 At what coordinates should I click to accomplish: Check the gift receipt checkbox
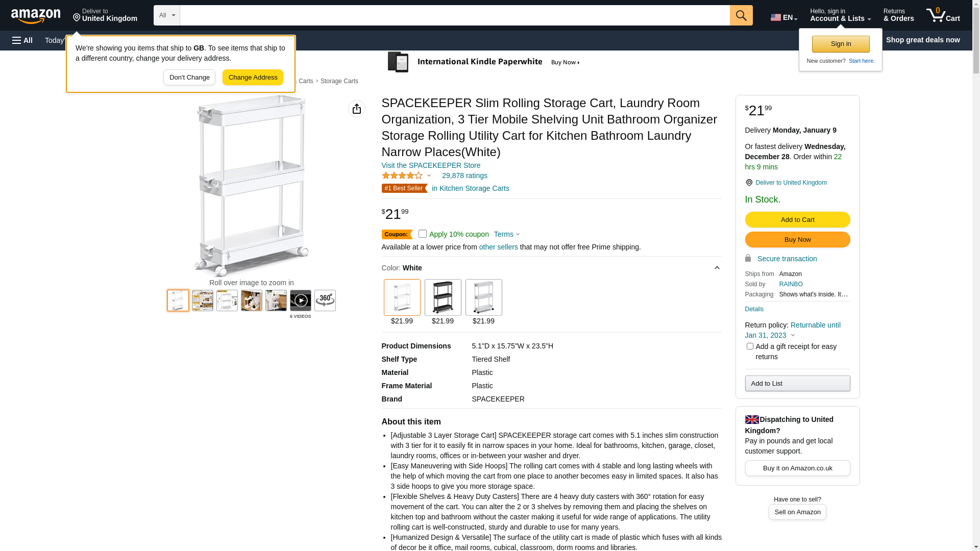click(x=750, y=346)
